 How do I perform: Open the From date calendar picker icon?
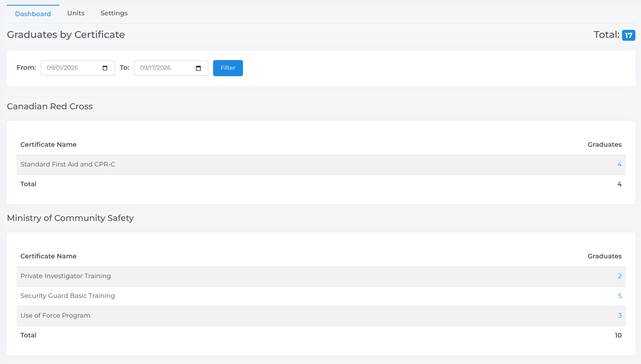click(105, 68)
